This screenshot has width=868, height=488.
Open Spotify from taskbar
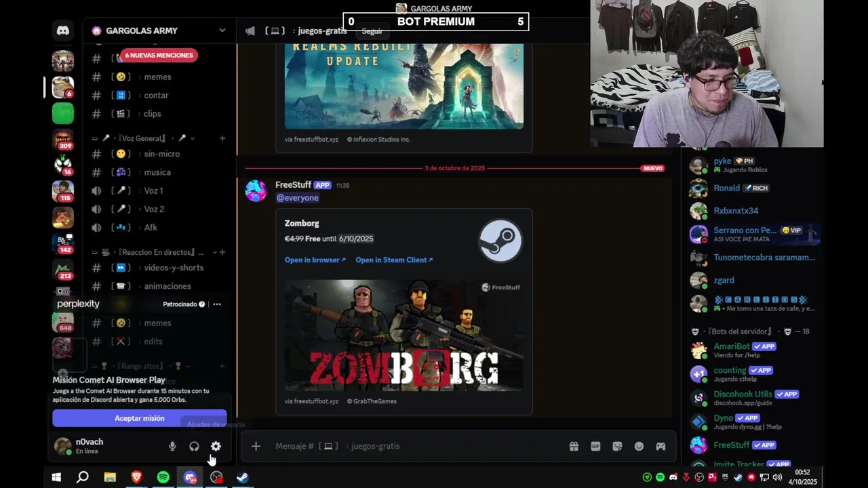click(163, 477)
